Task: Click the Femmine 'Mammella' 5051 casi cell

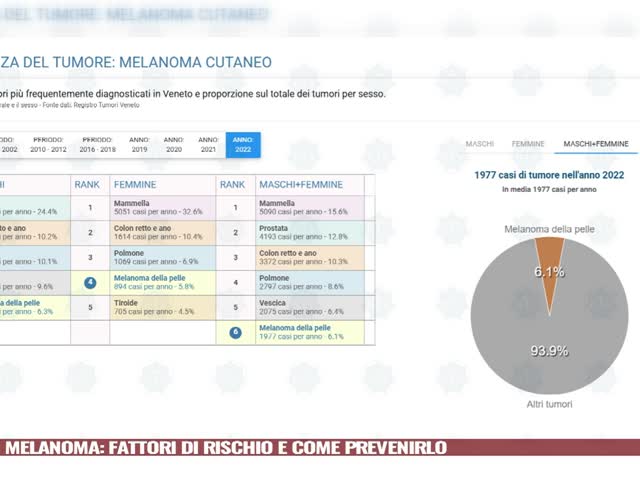Action: click(162, 208)
